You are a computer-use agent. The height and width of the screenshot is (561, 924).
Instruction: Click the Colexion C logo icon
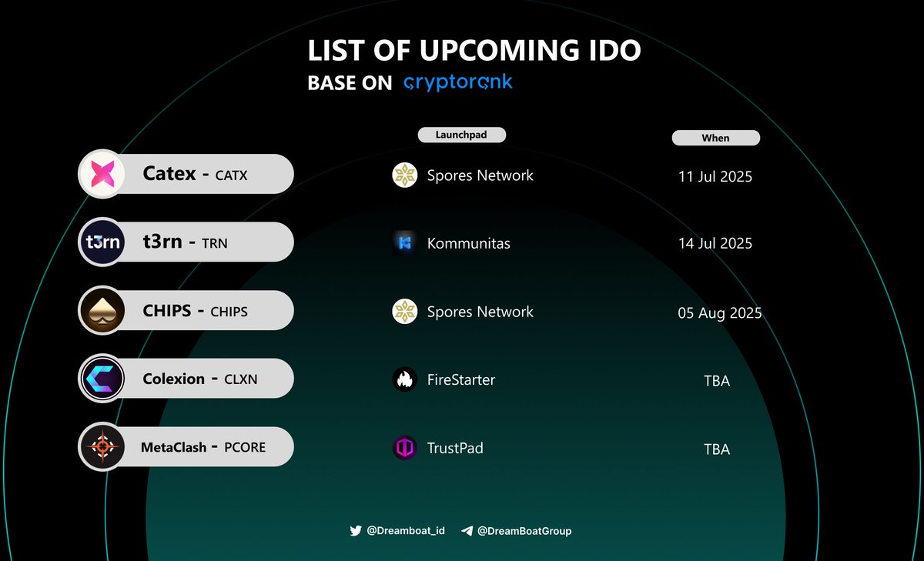coord(102,379)
